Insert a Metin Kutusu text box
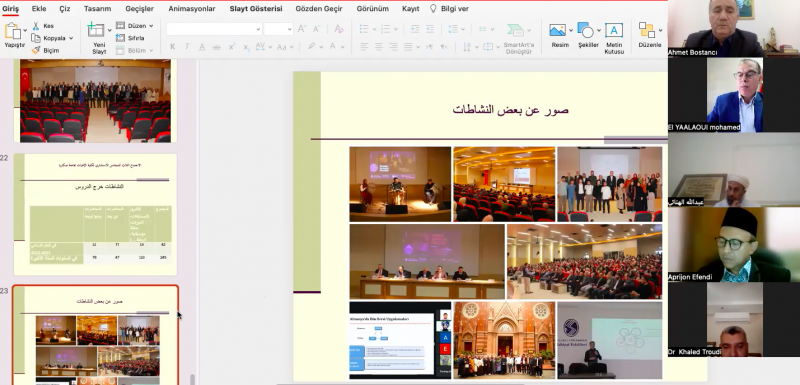The image size is (800, 385). 614,38
